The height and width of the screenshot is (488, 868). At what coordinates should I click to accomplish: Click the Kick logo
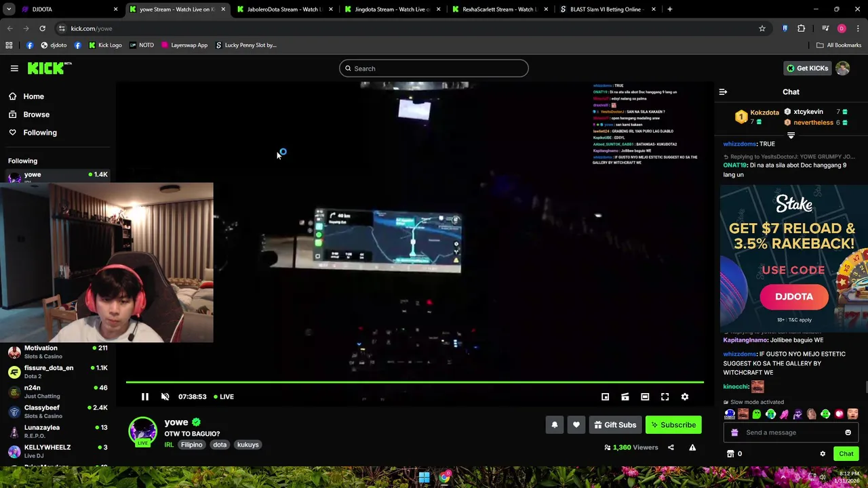(x=50, y=68)
